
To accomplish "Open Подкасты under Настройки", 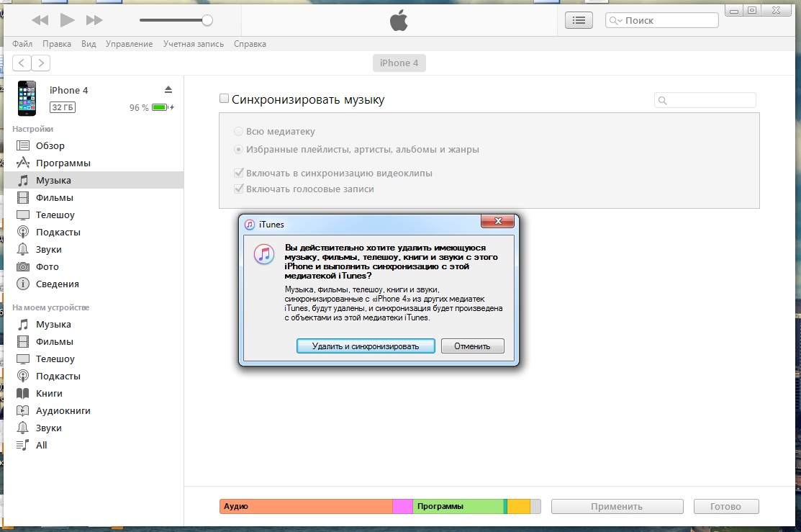I will [x=94, y=232].
